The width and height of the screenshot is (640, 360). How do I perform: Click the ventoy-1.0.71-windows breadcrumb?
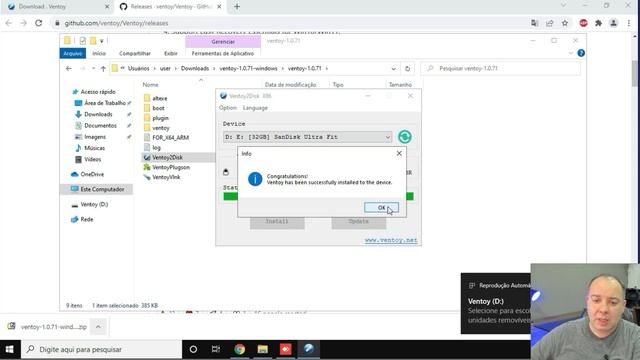248,69
